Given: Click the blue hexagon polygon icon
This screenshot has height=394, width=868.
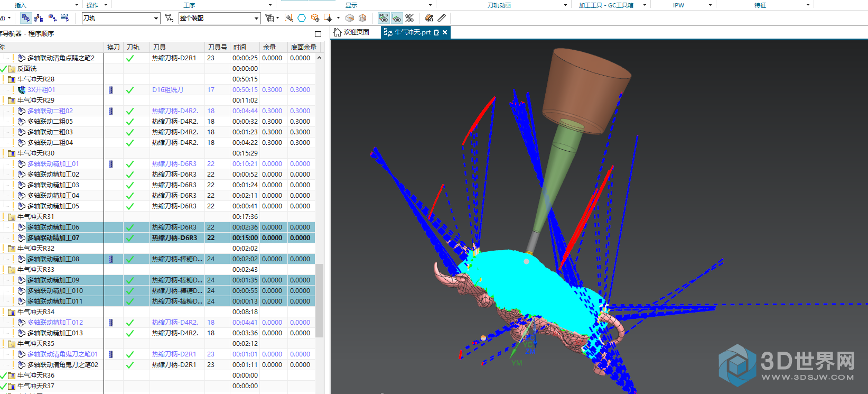Looking at the screenshot, I should [x=302, y=18].
